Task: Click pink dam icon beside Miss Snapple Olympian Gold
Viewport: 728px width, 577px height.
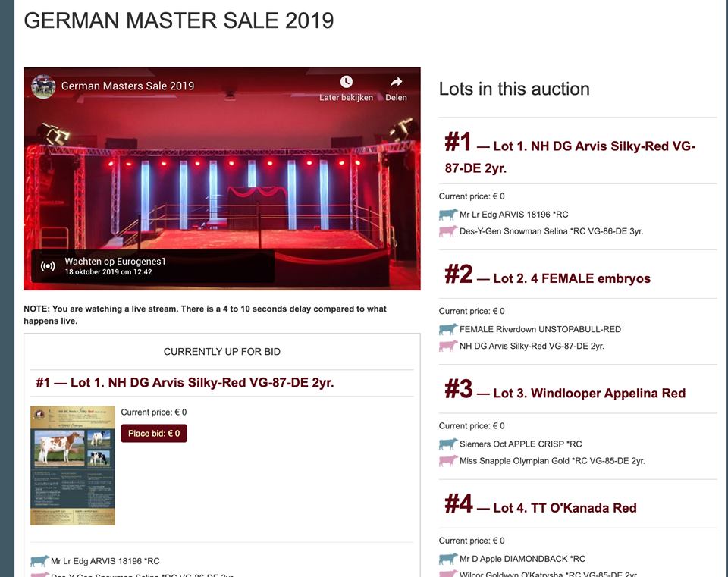Action: tap(448, 460)
